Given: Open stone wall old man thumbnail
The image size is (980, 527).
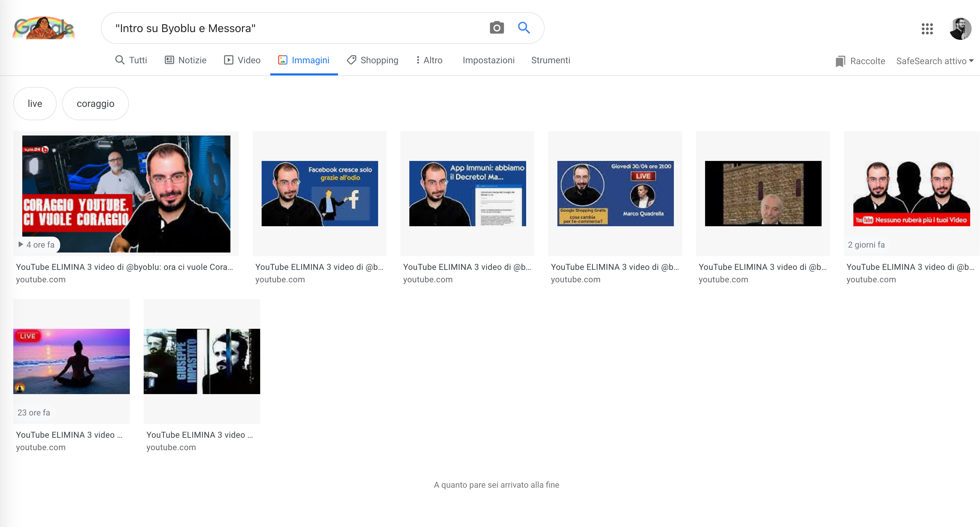Looking at the screenshot, I should click(763, 194).
